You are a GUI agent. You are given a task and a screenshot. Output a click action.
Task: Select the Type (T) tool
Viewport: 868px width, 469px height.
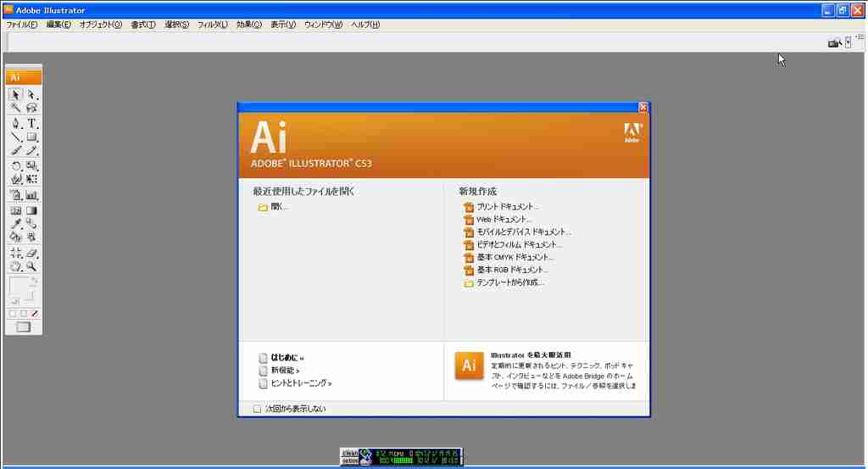click(x=31, y=123)
